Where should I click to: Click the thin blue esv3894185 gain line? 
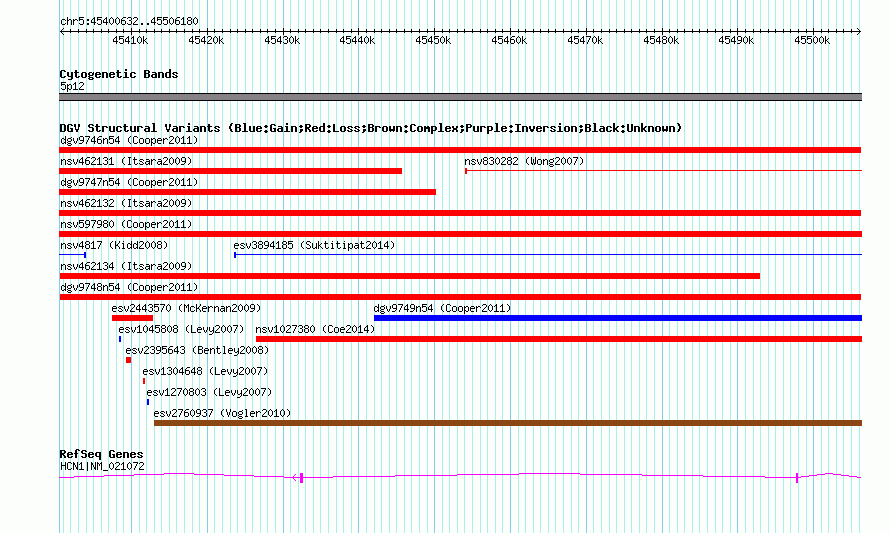click(548, 255)
